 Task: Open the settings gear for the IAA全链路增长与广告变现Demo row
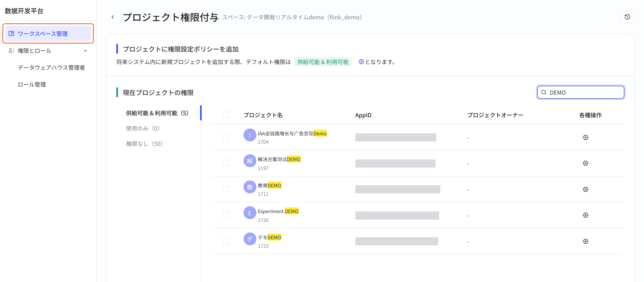click(585, 137)
